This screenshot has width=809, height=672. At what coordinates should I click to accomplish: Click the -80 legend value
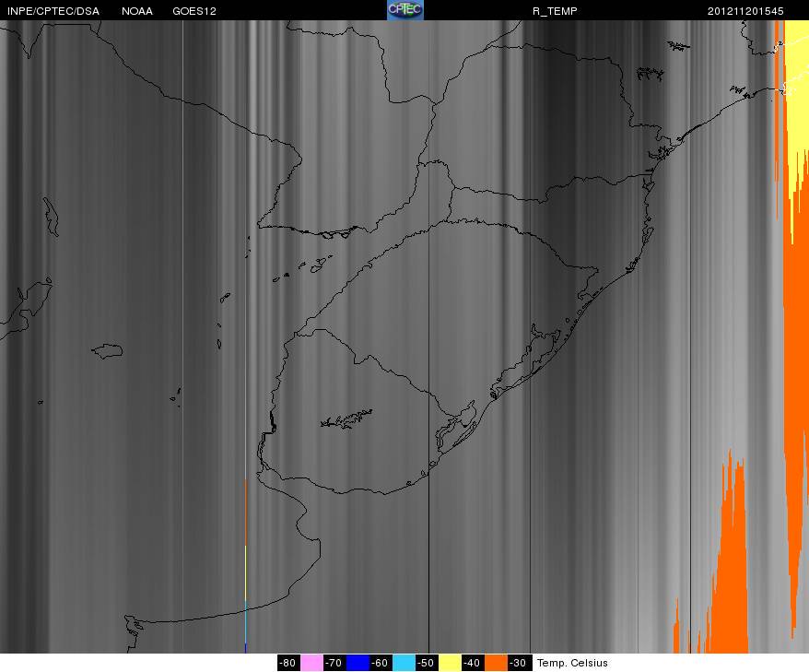coord(289,663)
